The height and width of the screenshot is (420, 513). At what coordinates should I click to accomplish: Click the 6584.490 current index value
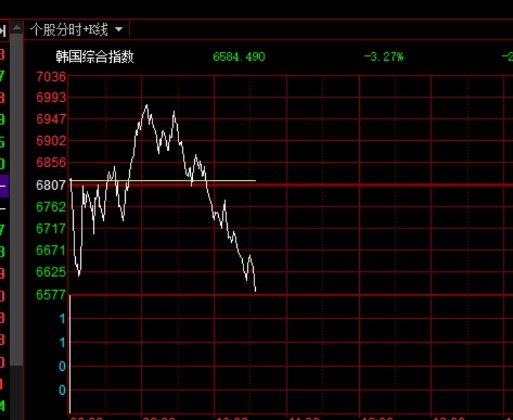coord(239,57)
